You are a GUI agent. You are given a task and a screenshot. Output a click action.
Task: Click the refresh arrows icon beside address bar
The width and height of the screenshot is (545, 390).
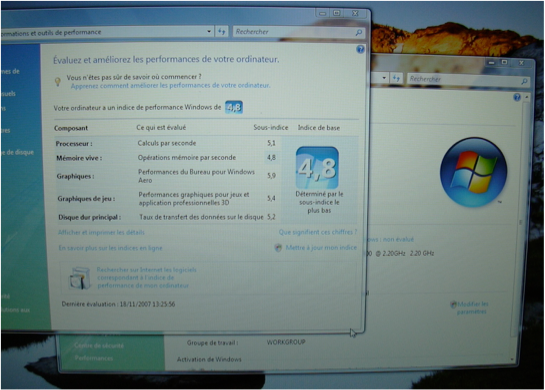222,32
